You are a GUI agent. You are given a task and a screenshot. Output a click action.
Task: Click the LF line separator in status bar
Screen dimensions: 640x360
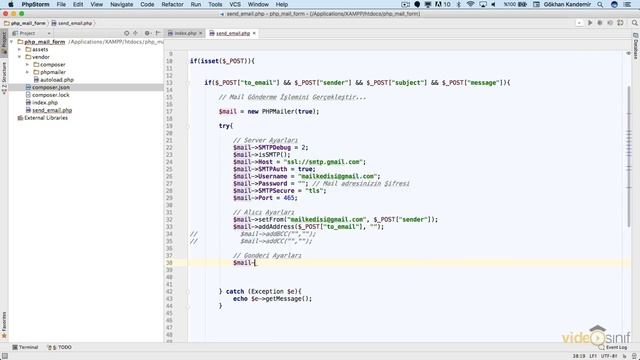[593, 356]
